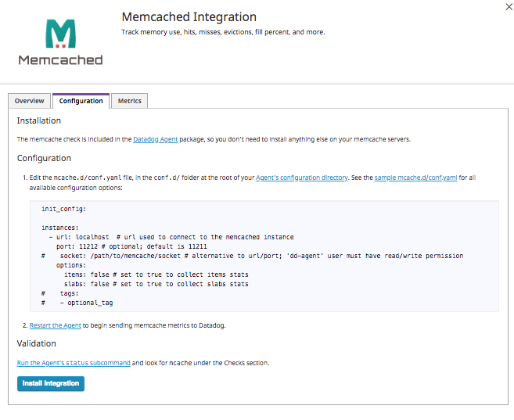The image size is (514, 420).
Task: Select the Configuration tab
Action: pyautogui.click(x=81, y=101)
